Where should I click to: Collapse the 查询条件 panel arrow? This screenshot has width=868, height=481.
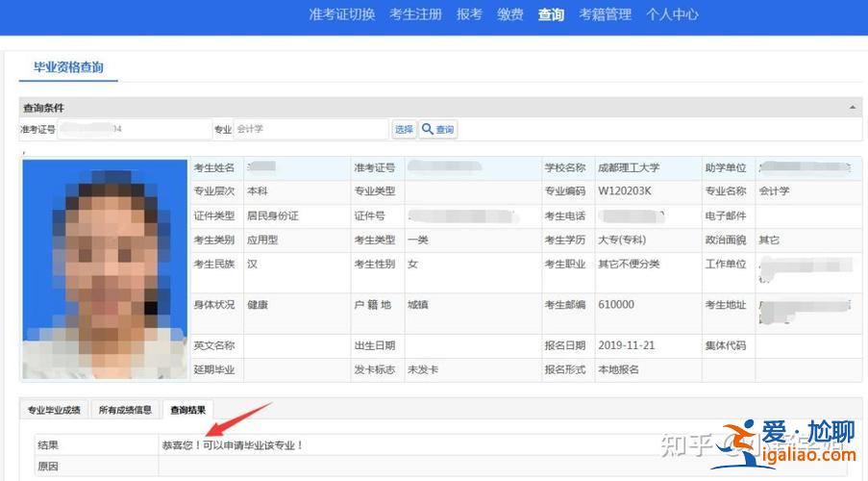[853, 108]
